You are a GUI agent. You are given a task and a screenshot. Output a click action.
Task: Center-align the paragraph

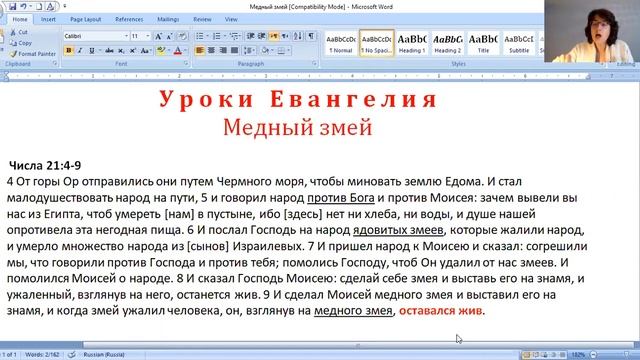(x=211, y=51)
